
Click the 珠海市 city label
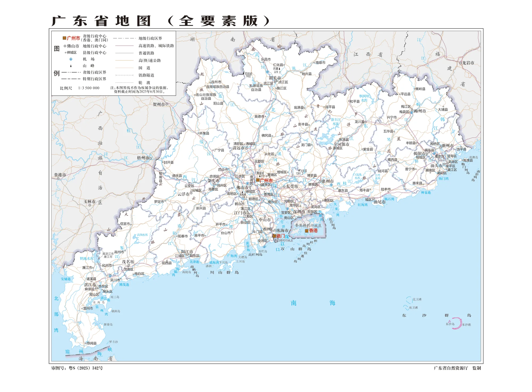coord(282,231)
